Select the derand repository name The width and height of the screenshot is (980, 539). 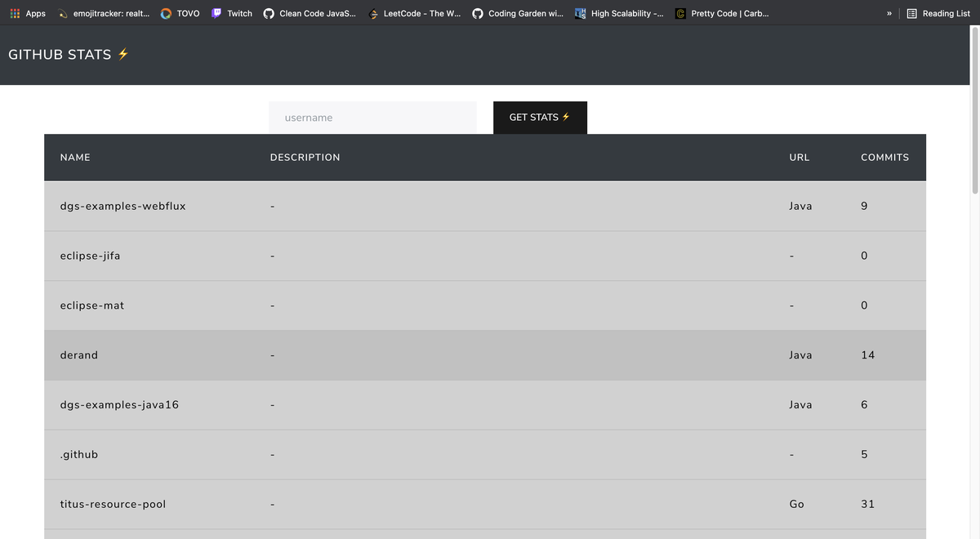coord(79,355)
